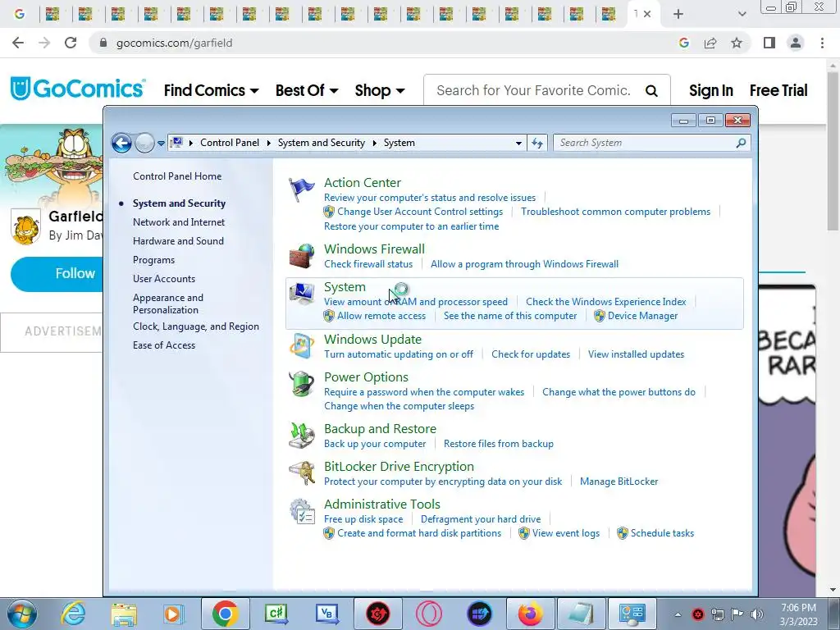Open Change User Account Control settings
Viewport: 840px width, 630px height.
(x=420, y=212)
